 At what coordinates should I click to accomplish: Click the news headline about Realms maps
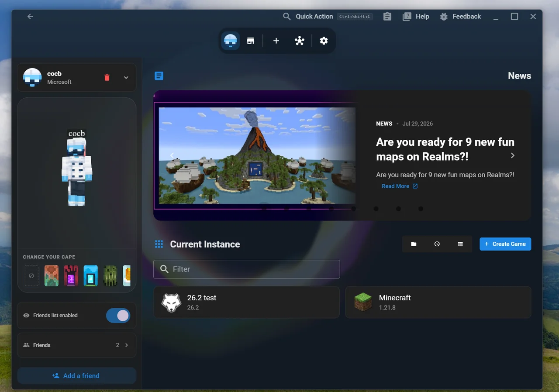coord(445,149)
